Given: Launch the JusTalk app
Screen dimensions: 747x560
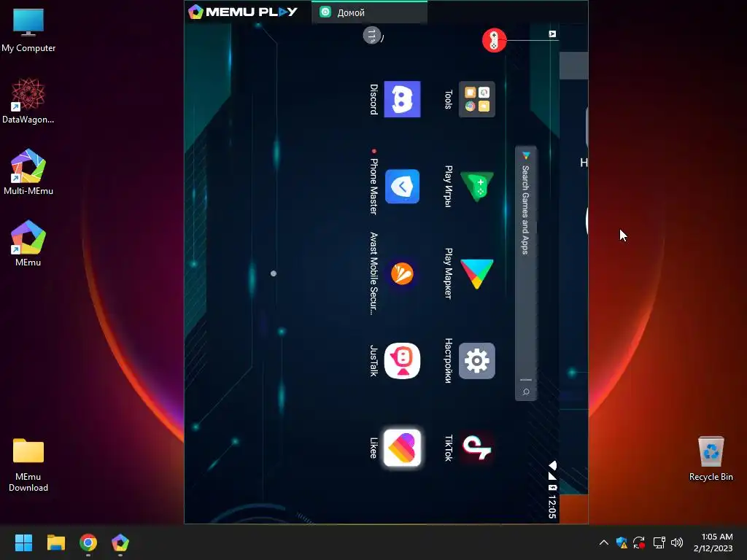Looking at the screenshot, I should 402,361.
